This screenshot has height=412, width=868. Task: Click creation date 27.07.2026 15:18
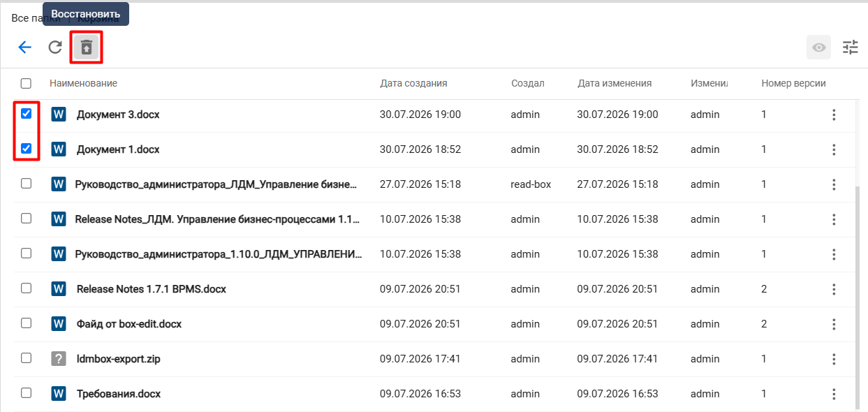click(420, 184)
